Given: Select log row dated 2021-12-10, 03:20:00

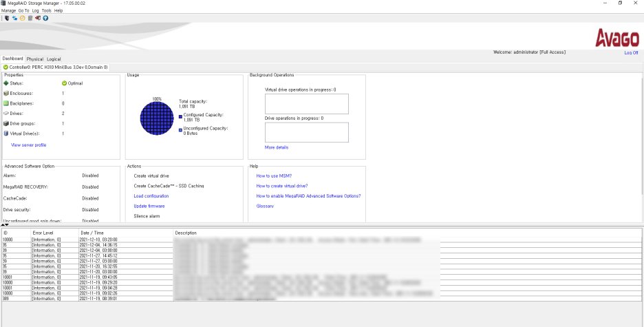Looking at the screenshot, I should pos(322,239).
